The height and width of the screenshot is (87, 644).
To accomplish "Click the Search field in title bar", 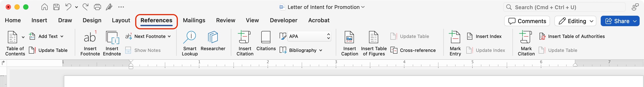I will (x=564, y=7).
